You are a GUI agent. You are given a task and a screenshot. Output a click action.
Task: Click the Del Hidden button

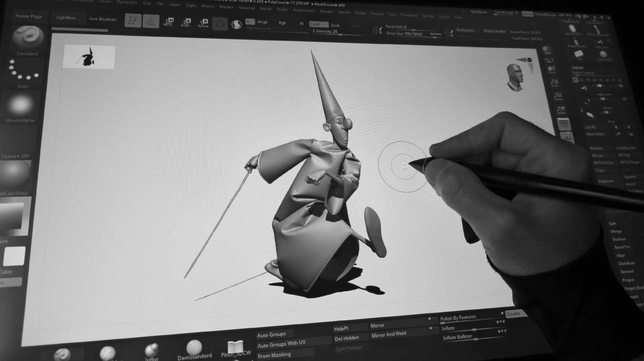(x=351, y=338)
